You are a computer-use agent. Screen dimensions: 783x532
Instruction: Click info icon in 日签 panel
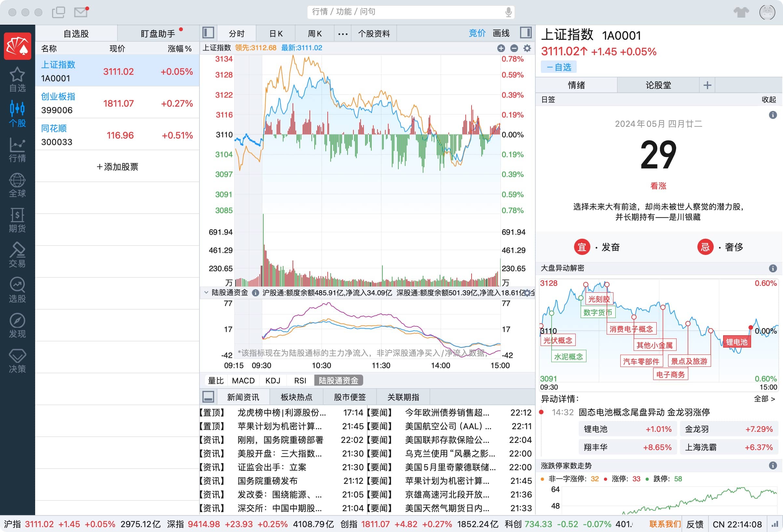click(773, 115)
